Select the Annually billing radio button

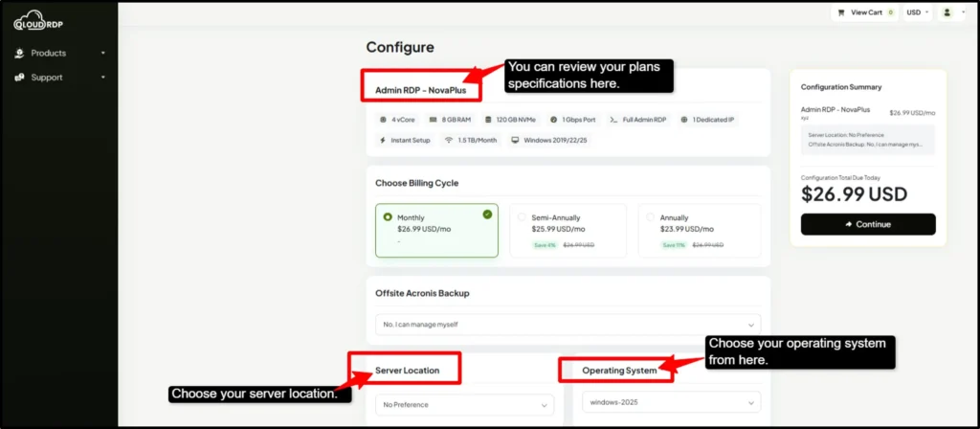pyautogui.click(x=650, y=217)
